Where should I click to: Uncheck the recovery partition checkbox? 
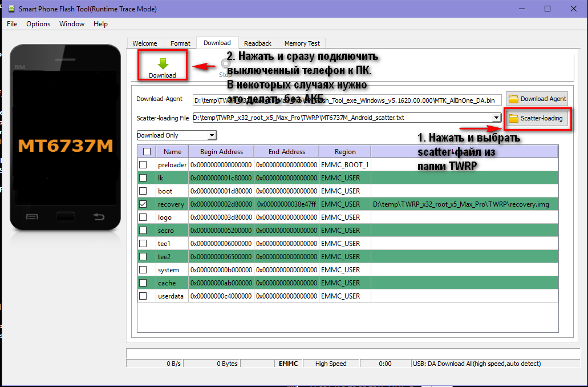point(143,204)
